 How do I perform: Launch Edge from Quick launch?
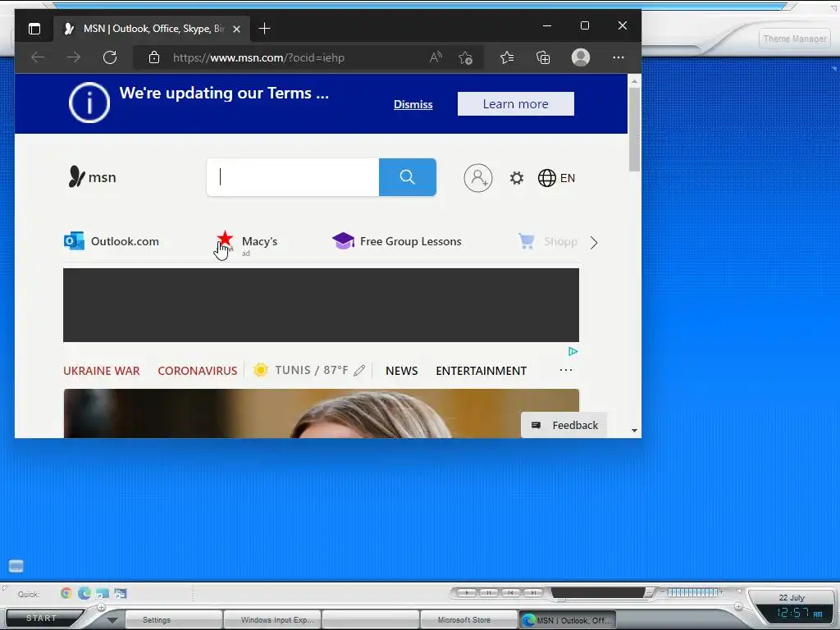[x=84, y=593]
